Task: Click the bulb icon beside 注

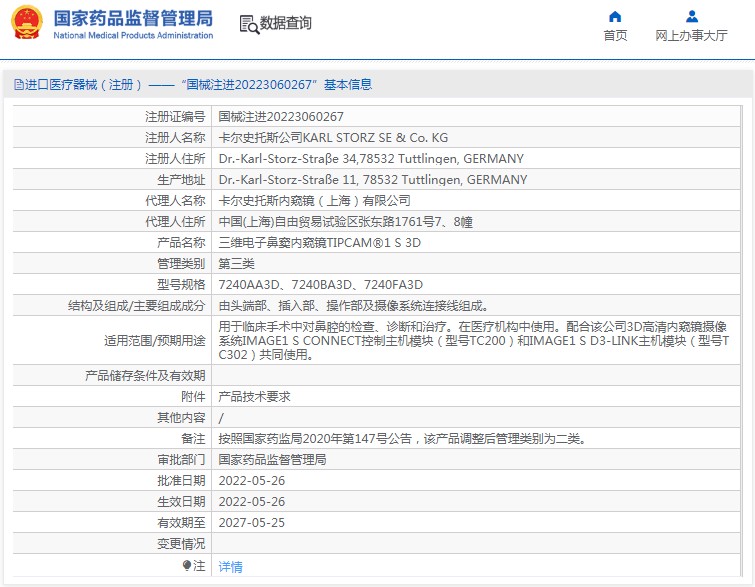Action: (187, 565)
